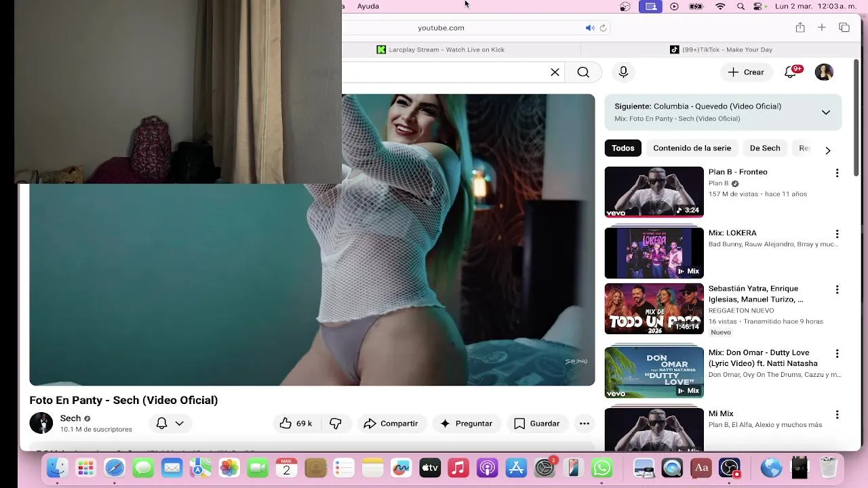Switch to TikTok - Make Your Day tab
The image size is (868, 488).
tap(722, 49)
